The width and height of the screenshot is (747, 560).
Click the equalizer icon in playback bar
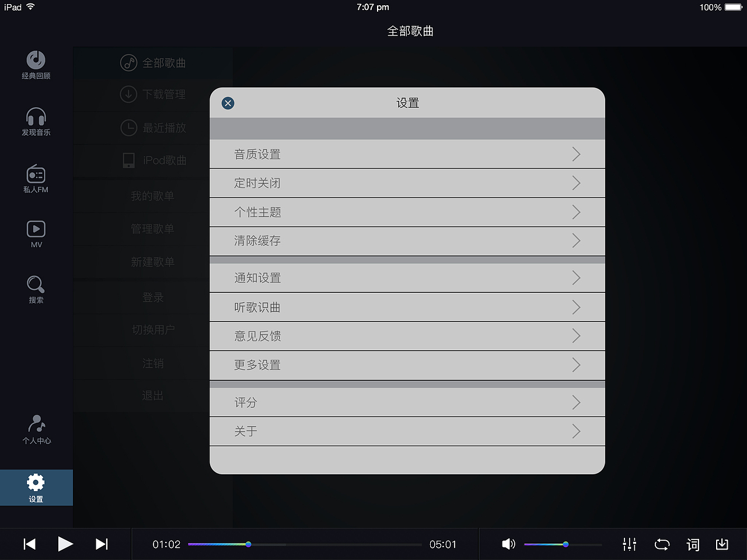(629, 544)
